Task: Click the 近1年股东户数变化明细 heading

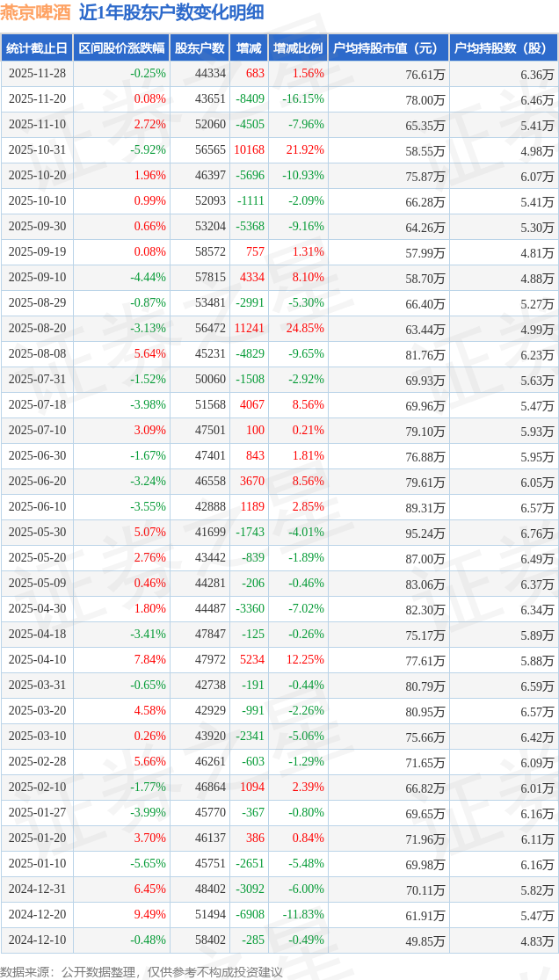Action: (x=158, y=13)
